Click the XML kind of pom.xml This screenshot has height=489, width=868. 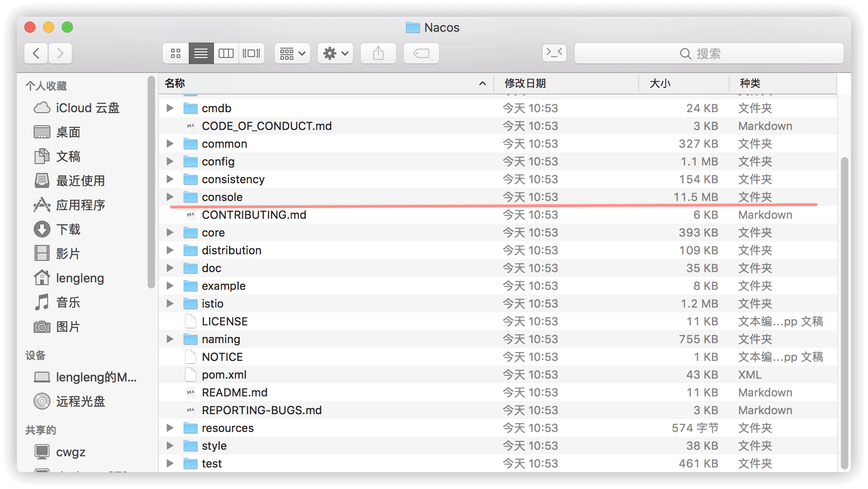[x=750, y=374]
